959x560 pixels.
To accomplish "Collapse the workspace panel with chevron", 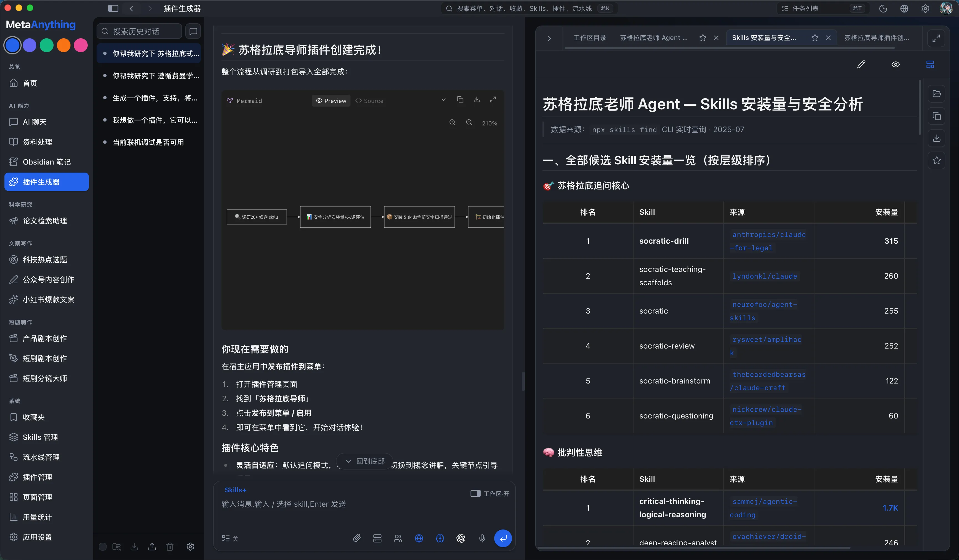I will pyautogui.click(x=549, y=38).
